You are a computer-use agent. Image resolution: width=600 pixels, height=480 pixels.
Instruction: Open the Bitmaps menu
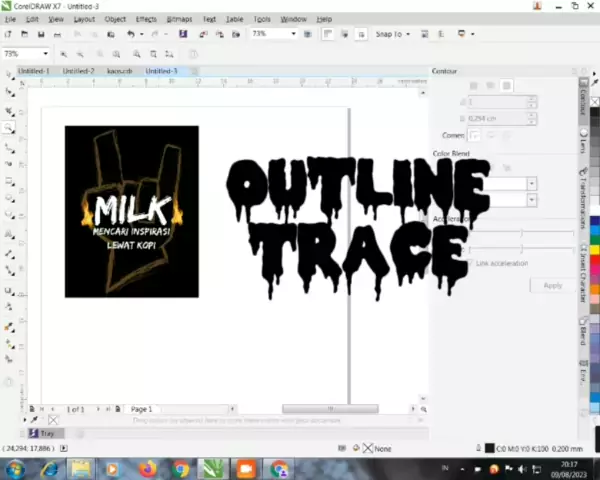[x=179, y=19]
